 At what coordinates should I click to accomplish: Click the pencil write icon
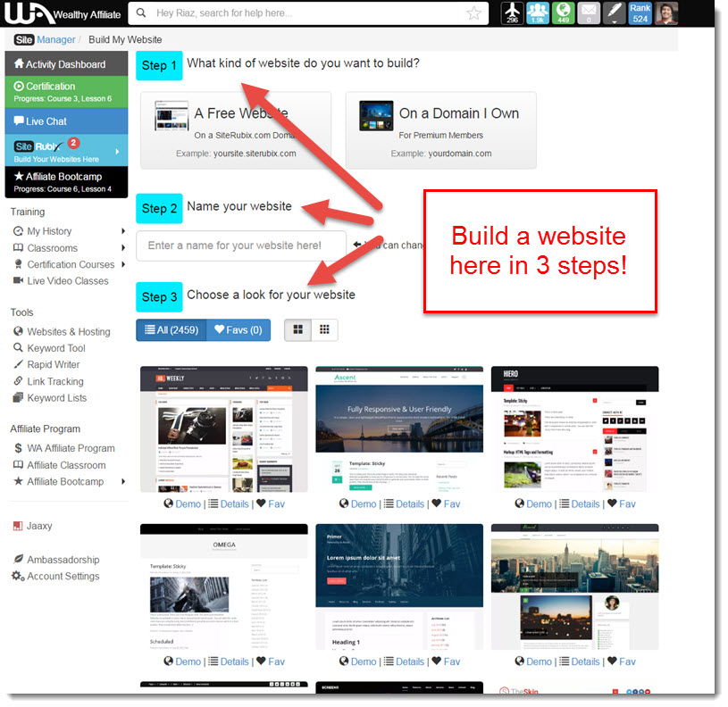(x=615, y=13)
